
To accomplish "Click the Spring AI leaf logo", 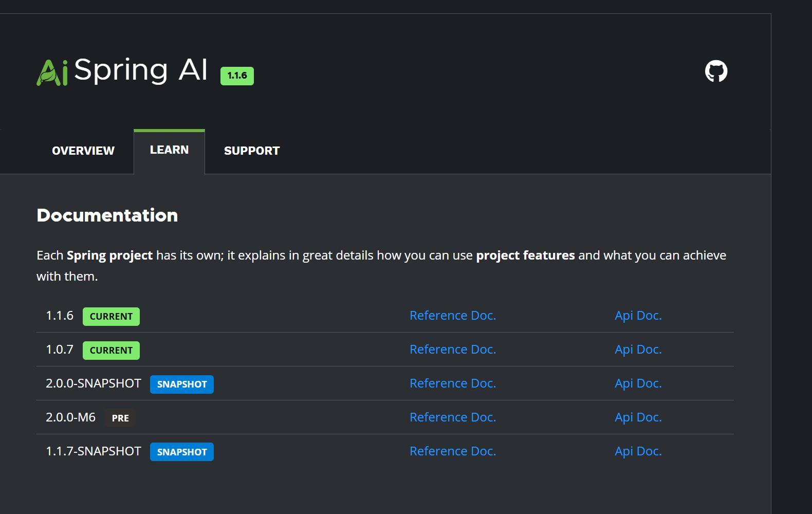I will tap(52, 72).
